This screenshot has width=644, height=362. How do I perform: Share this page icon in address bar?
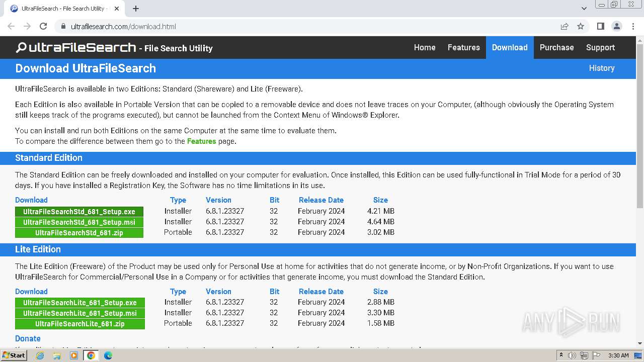[x=565, y=26]
